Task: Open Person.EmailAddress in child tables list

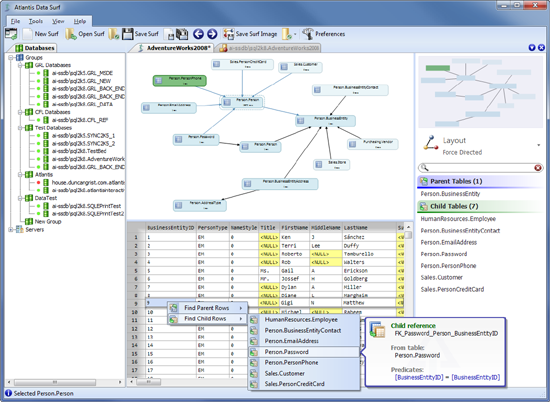Action: pyautogui.click(x=449, y=242)
